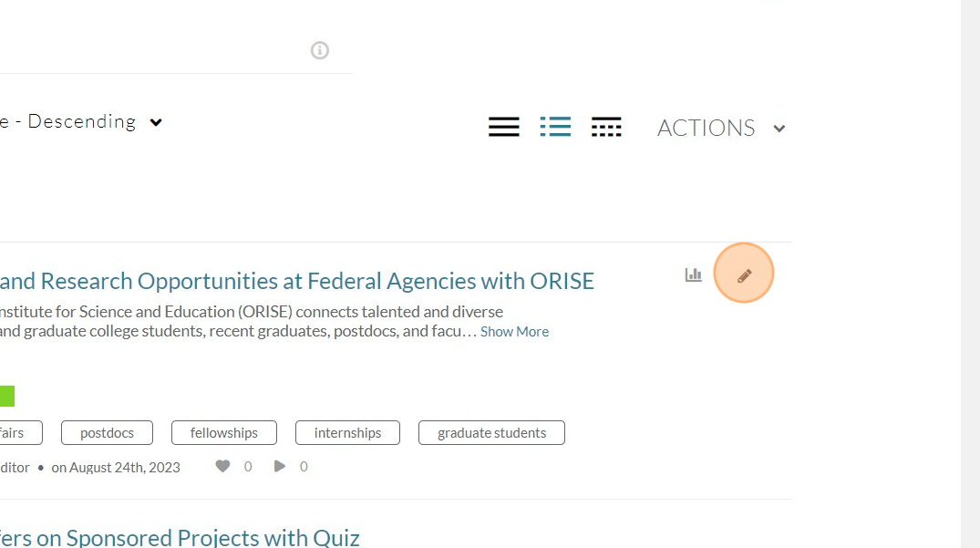The image size is (980, 548).
Task: Select the fellowships tag
Action: pos(223,432)
